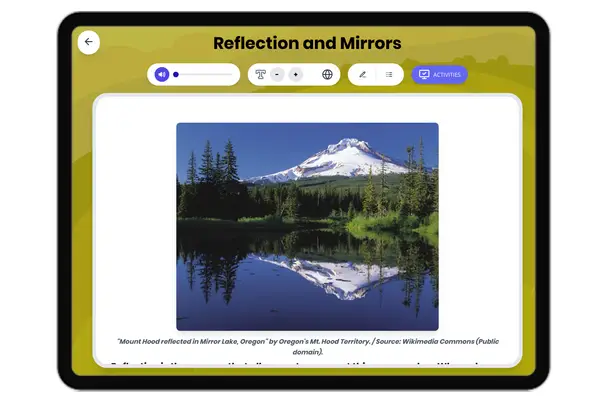Open the list outline icon

389,75
